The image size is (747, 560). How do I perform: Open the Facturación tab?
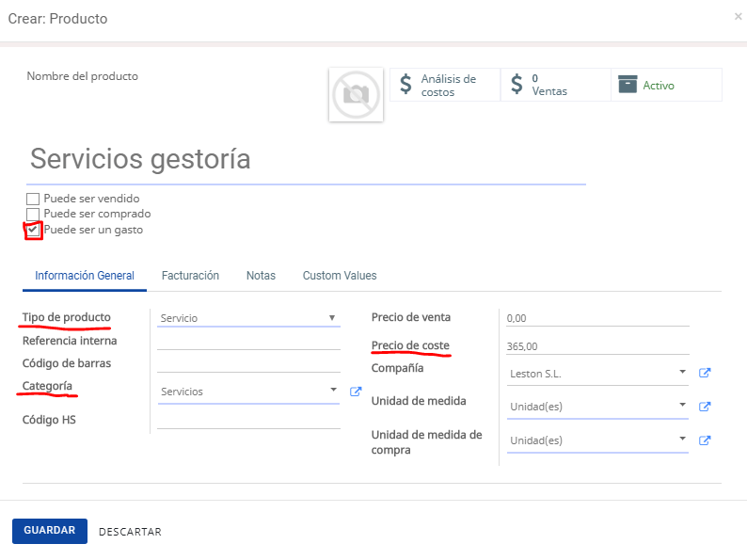pos(190,276)
